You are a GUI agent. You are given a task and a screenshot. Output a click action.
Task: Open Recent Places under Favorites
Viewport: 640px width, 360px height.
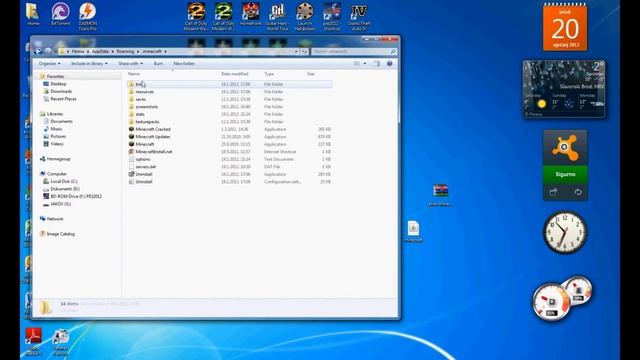[x=63, y=99]
